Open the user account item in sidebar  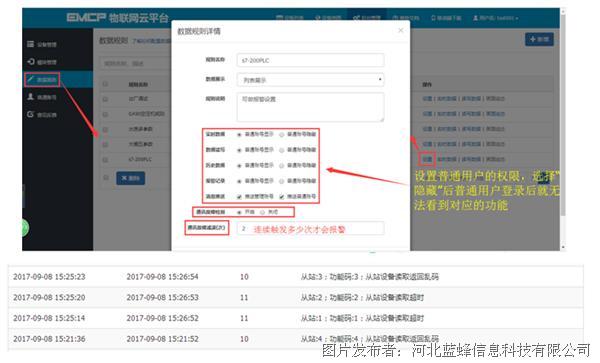[42, 97]
